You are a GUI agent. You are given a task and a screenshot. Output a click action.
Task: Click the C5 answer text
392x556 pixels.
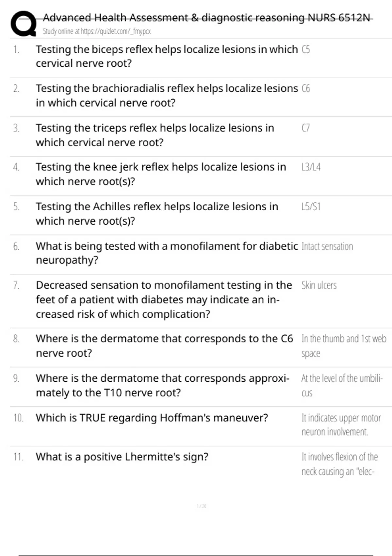[306, 49]
